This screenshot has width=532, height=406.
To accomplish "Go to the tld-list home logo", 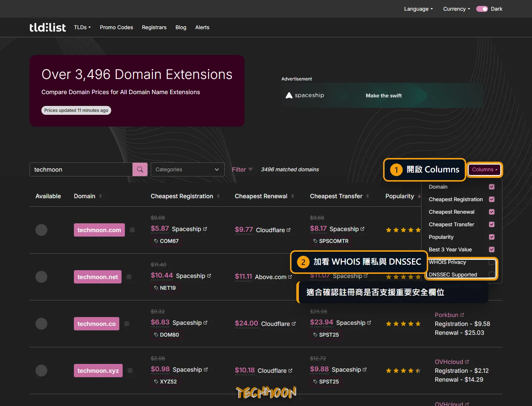I will point(48,27).
